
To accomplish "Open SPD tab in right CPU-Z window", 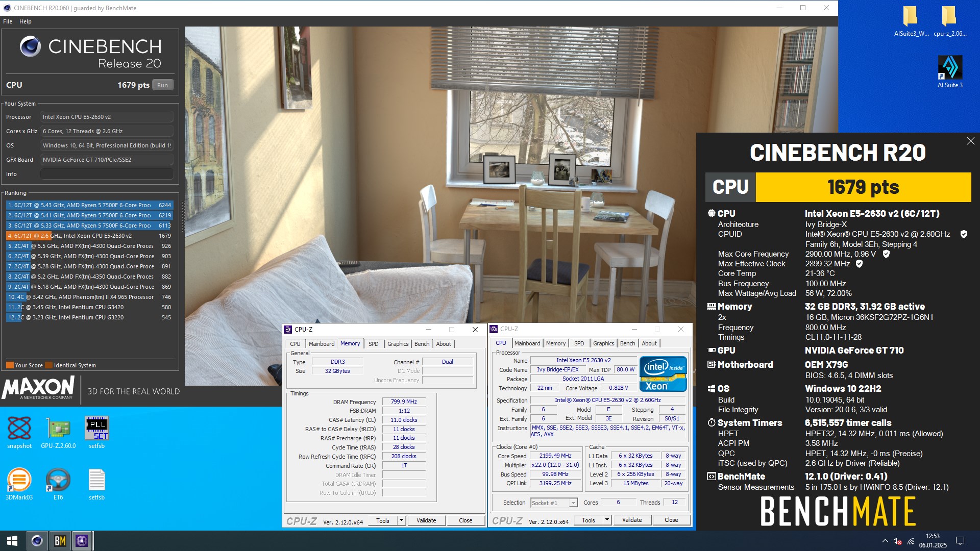I will (579, 343).
